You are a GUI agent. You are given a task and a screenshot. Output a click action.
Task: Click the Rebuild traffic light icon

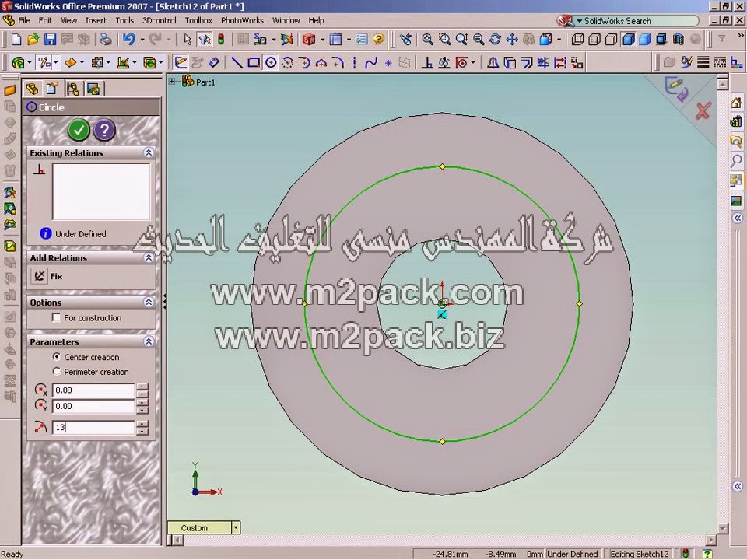[x=221, y=40]
